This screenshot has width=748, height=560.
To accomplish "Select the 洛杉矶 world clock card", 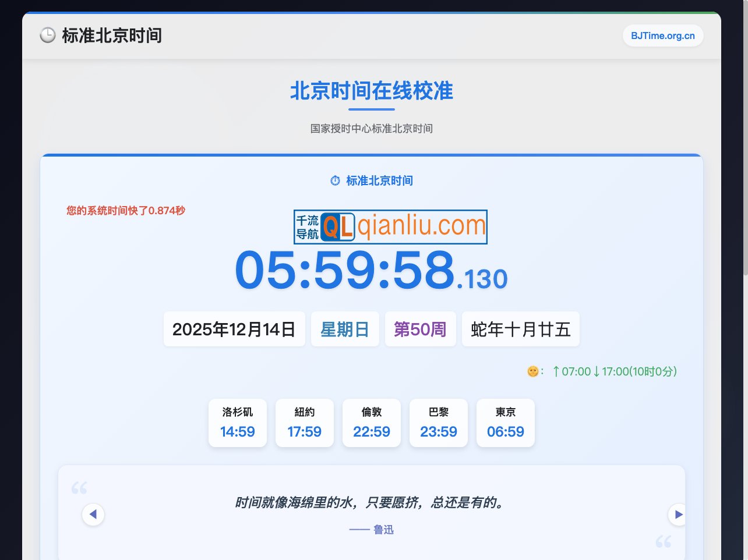I will (x=237, y=423).
